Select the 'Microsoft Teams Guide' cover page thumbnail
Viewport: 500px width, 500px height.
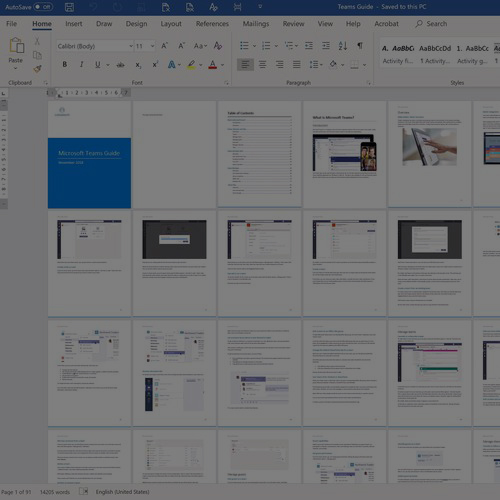89,155
